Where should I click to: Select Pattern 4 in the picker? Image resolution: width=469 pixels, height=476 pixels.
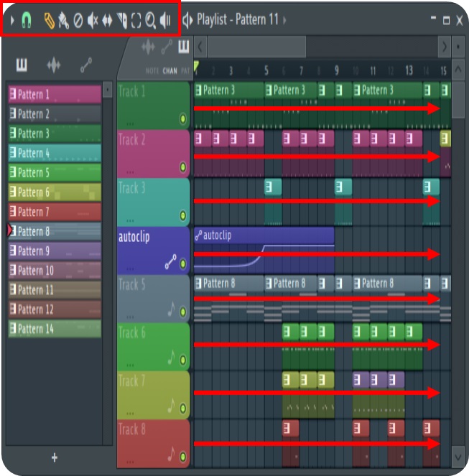coord(55,153)
